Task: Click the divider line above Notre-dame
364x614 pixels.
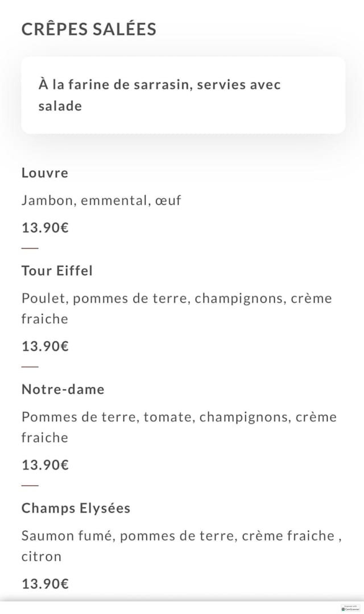Action: 30,366
